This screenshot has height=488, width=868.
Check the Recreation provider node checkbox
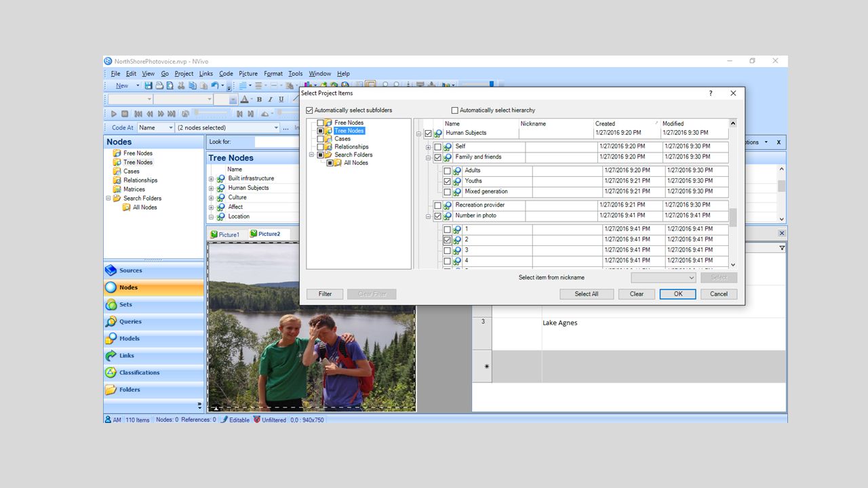coord(437,205)
